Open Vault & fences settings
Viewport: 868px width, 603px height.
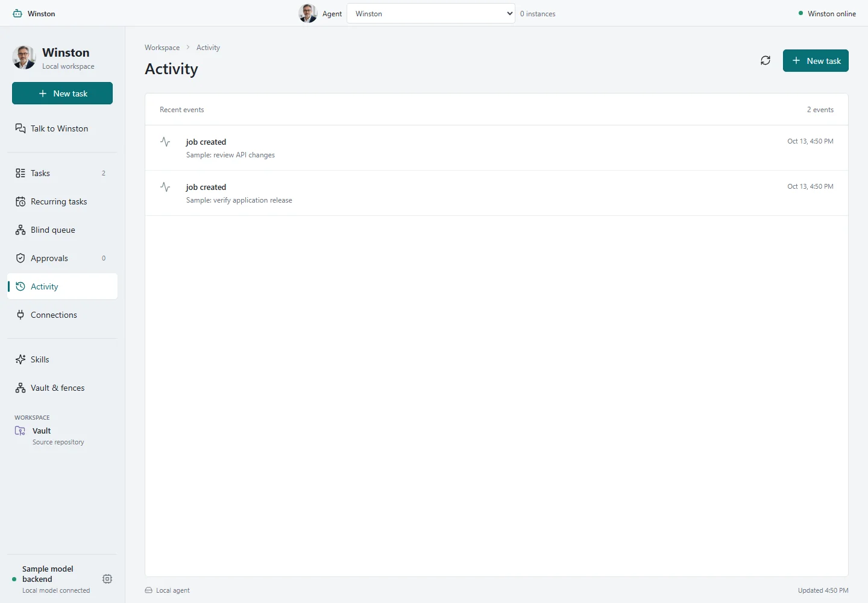coord(62,388)
